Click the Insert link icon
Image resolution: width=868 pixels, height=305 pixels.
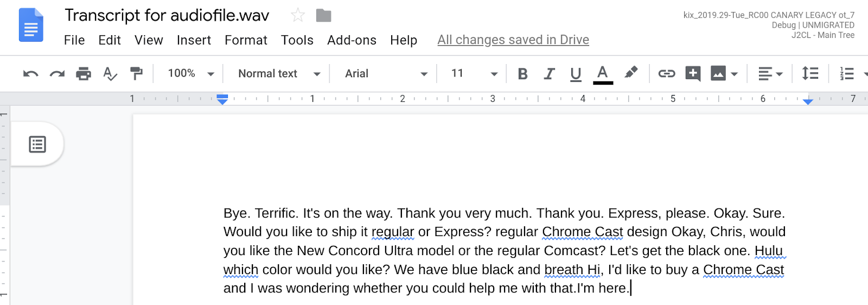click(666, 74)
